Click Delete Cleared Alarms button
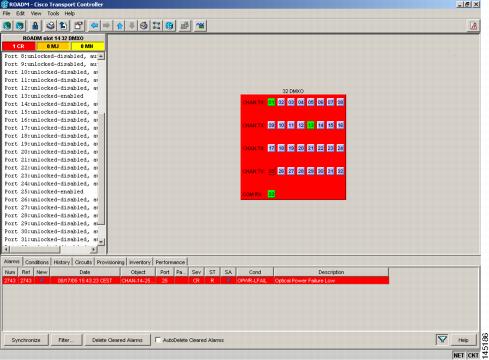Image resolution: width=489 pixels, height=360 pixels. pyautogui.click(x=117, y=340)
